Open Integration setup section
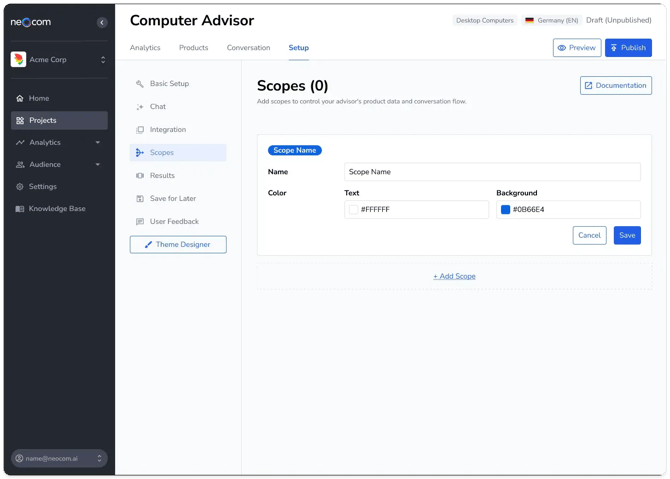670x479 pixels. point(167,130)
